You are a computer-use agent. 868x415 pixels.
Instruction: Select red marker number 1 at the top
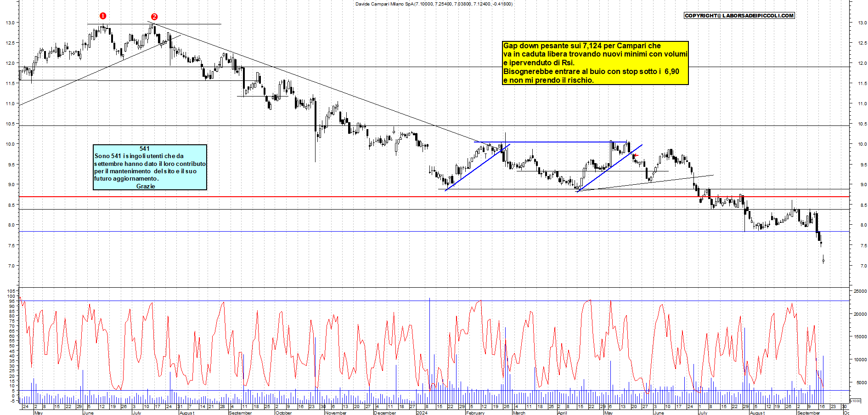pyautogui.click(x=103, y=16)
